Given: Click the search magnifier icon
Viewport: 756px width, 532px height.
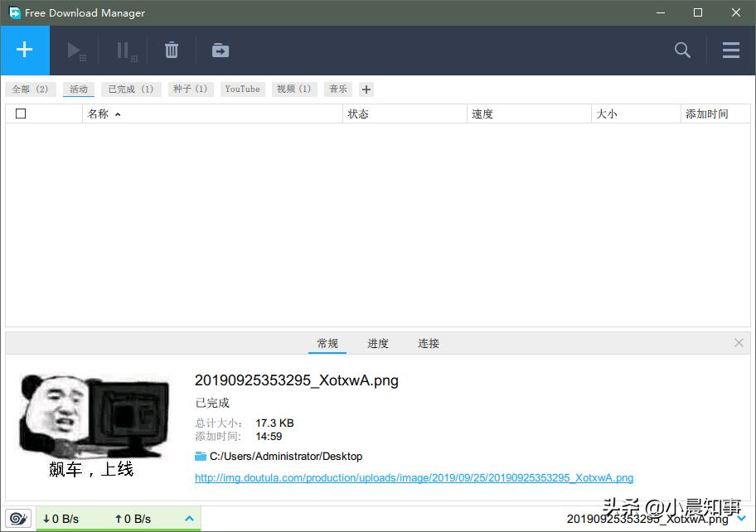Looking at the screenshot, I should click(x=681, y=50).
